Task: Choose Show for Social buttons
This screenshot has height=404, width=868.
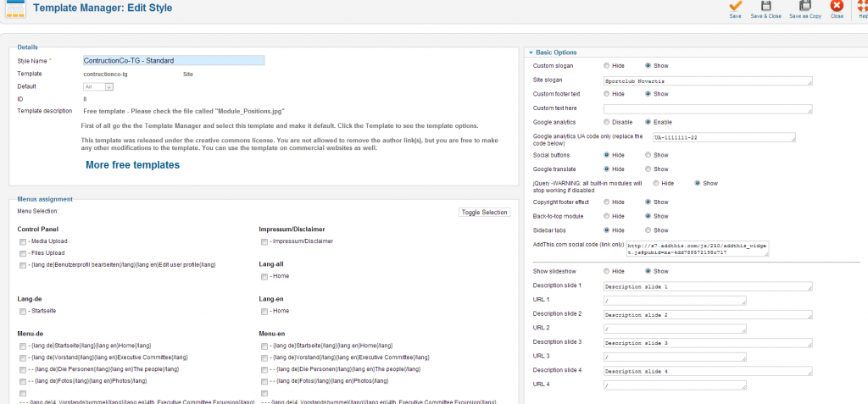Action: click(x=648, y=155)
